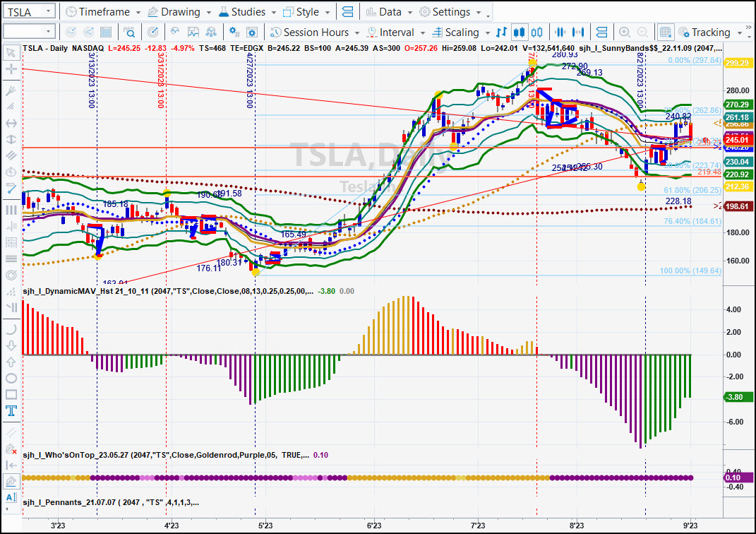
Task: Expand the Studies menu arrow
Action: [273, 12]
